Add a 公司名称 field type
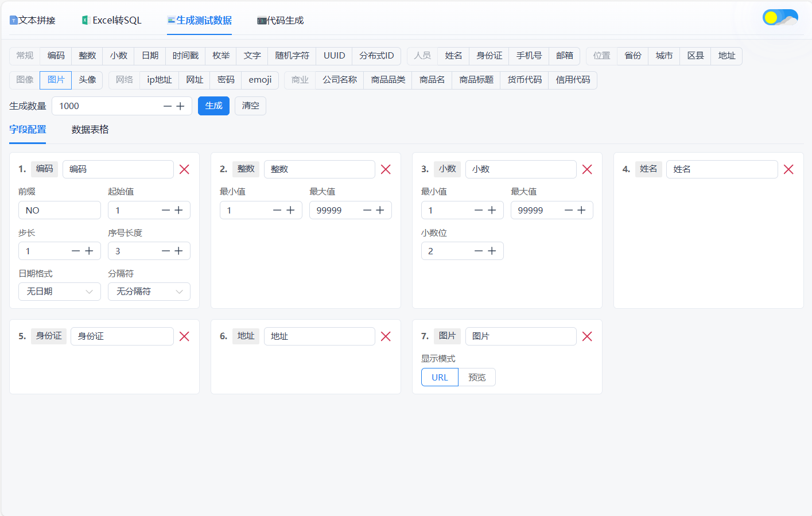The image size is (812, 516). 340,80
